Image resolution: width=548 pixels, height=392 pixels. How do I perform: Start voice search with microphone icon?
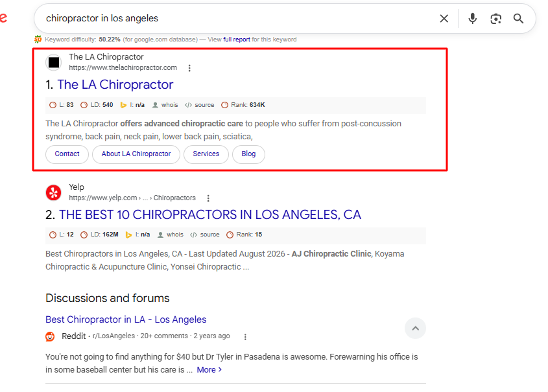tap(473, 19)
